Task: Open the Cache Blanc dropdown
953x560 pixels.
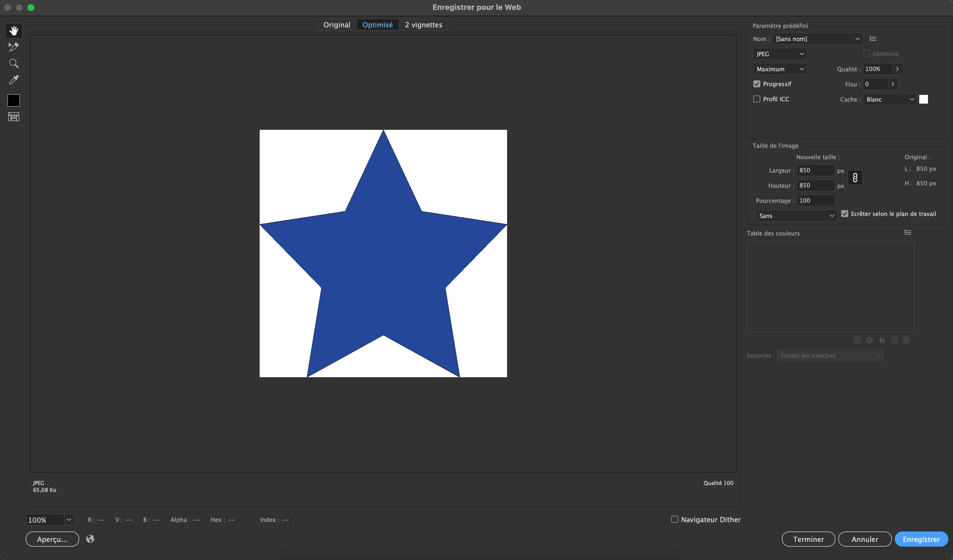Action: [x=890, y=100]
